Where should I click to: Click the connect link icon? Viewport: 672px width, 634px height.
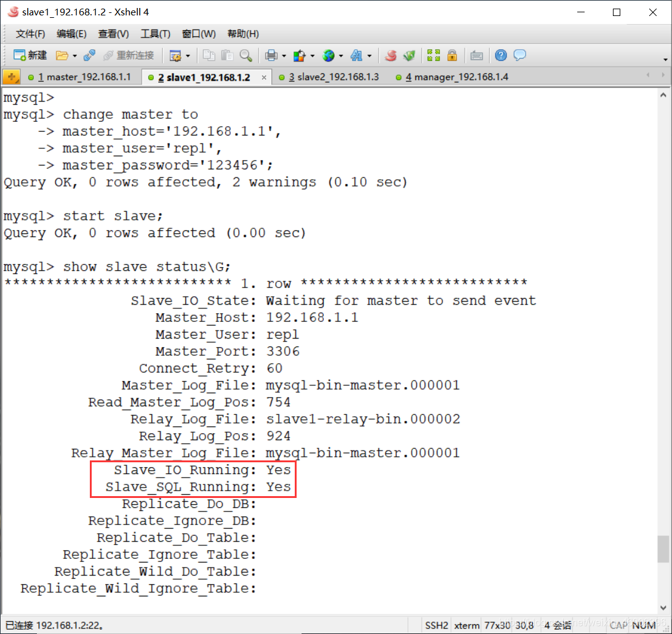(x=89, y=55)
